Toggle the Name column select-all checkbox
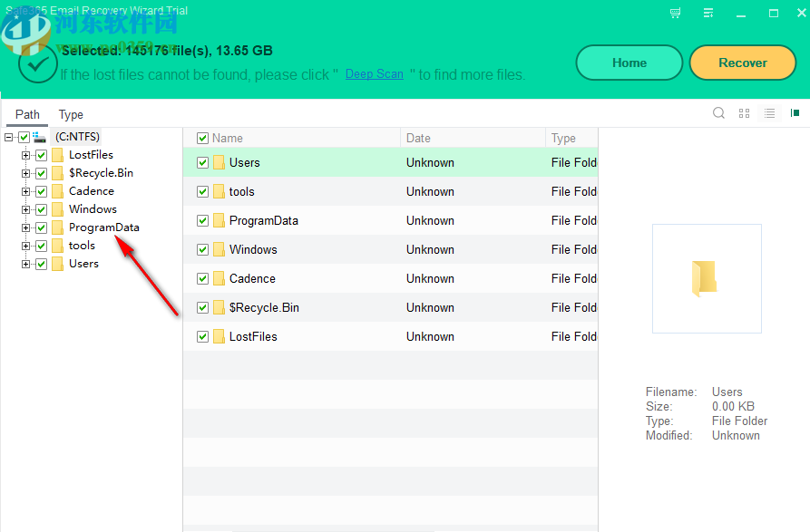810x532 pixels. click(201, 137)
